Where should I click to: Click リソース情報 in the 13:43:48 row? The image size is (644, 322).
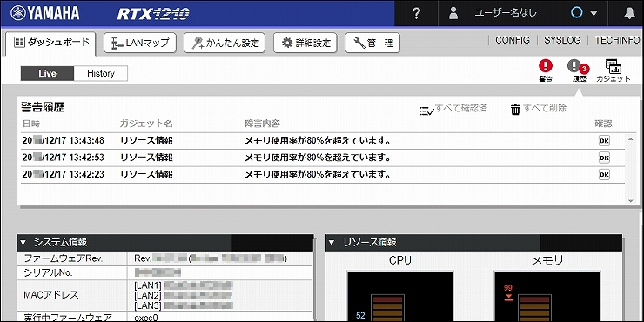point(146,141)
